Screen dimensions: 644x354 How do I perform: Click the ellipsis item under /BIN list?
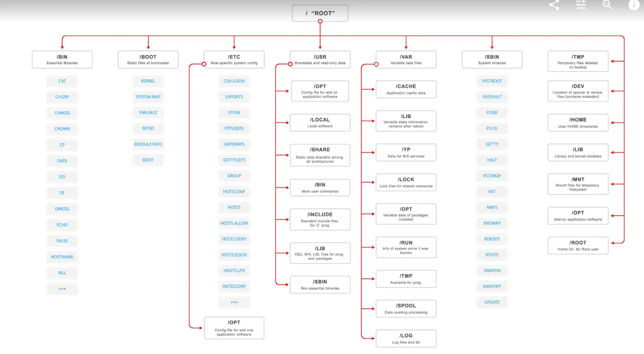[62, 289]
